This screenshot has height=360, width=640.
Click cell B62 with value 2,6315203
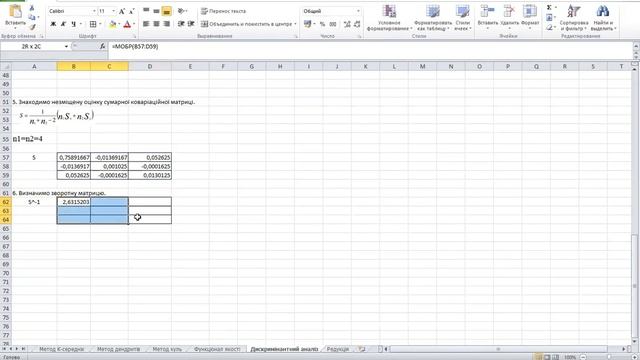[x=74, y=202]
